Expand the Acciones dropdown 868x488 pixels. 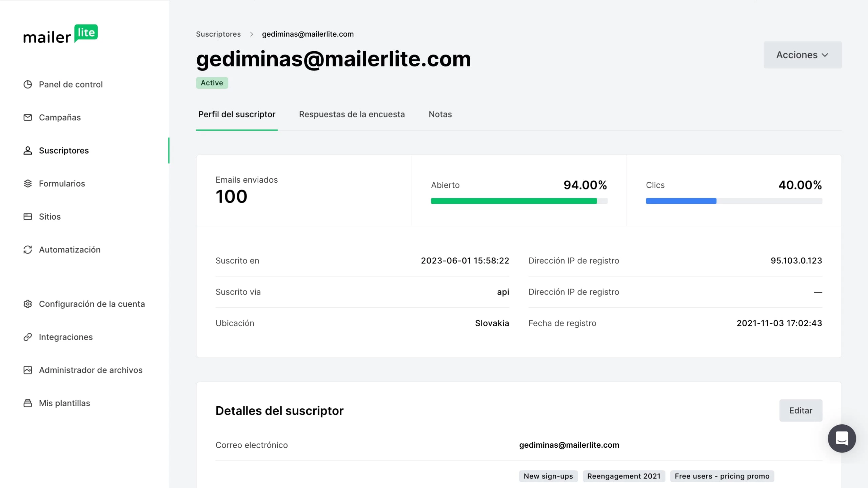click(x=802, y=55)
